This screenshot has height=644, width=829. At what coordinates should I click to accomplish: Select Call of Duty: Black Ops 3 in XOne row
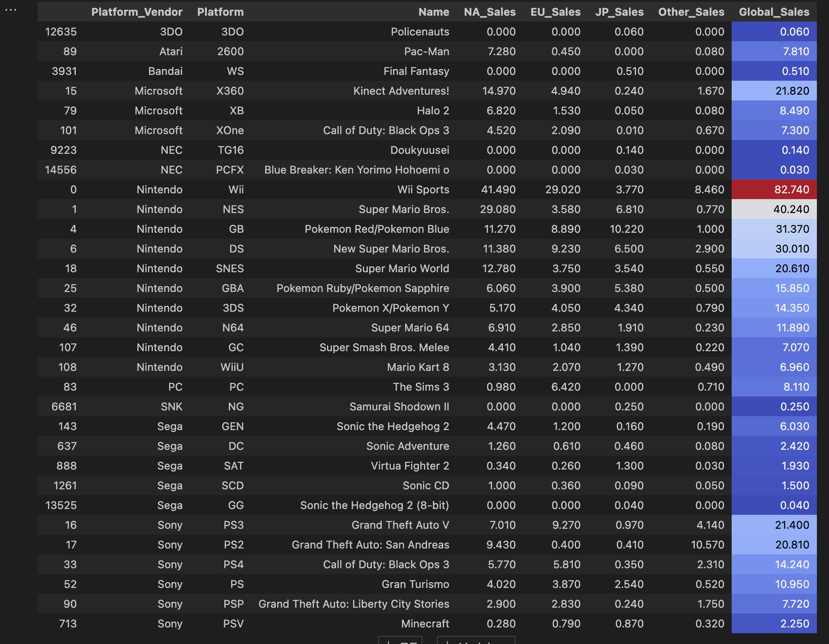[x=386, y=131]
